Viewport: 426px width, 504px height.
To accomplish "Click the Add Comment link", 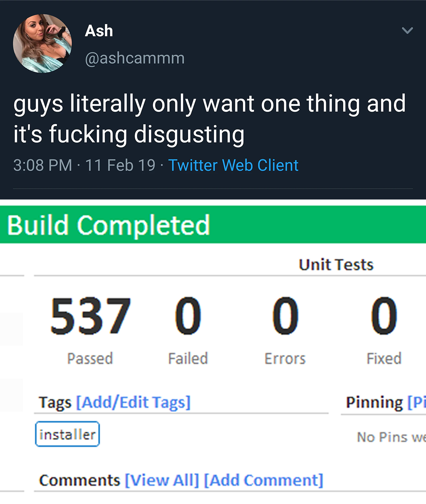I will click(264, 480).
